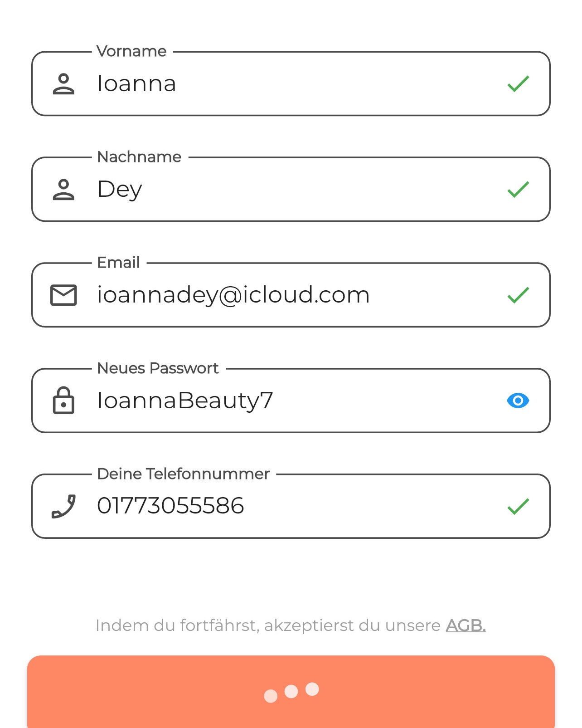This screenshot has height=728, width=582.
Task: Tap the Deine Telefonnummer input field
Action: [290, 506]
